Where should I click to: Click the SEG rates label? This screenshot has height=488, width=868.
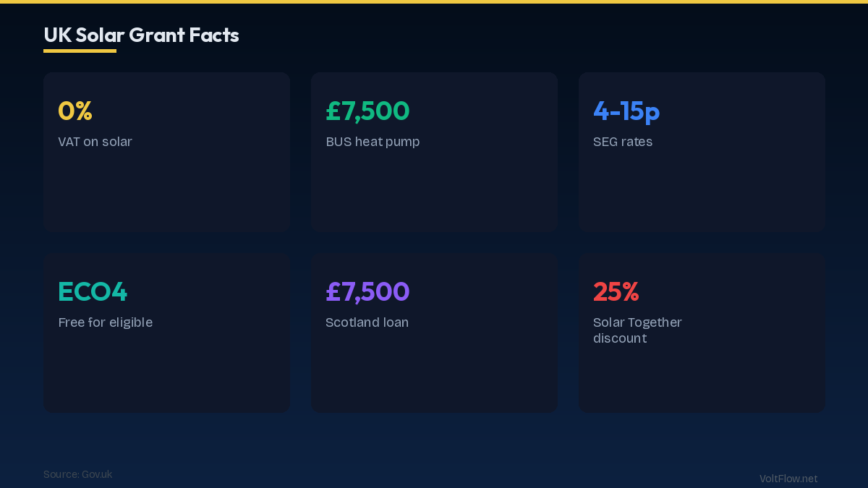pos(623,142)
